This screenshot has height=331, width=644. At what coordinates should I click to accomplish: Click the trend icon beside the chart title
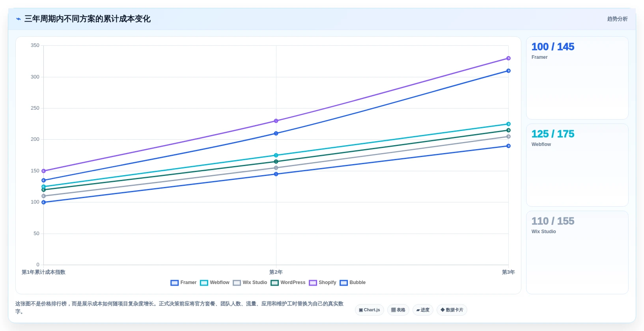(x=19, y=19)
